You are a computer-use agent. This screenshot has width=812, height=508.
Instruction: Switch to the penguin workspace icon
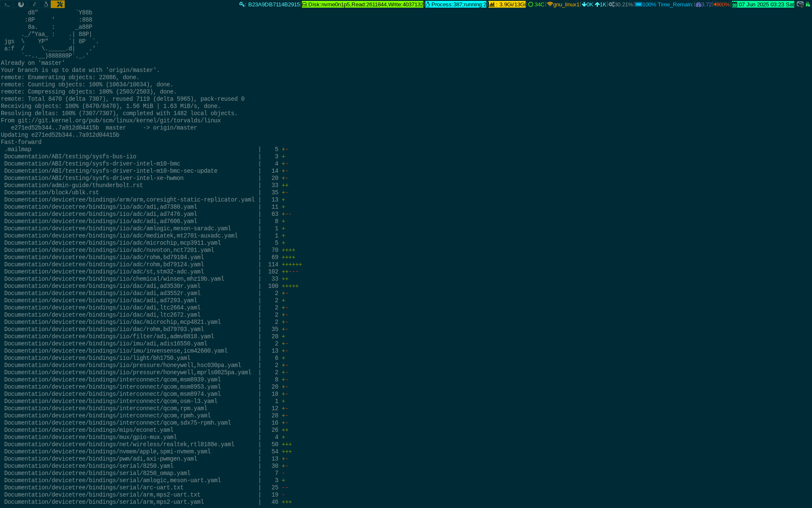point(46,4)
